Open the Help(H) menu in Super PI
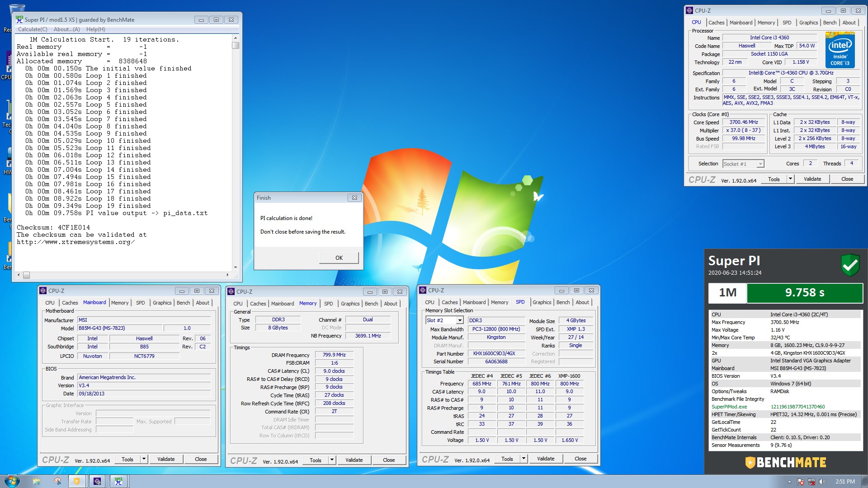The height and width of the screenshot is (488, 868). pos(96,29)
